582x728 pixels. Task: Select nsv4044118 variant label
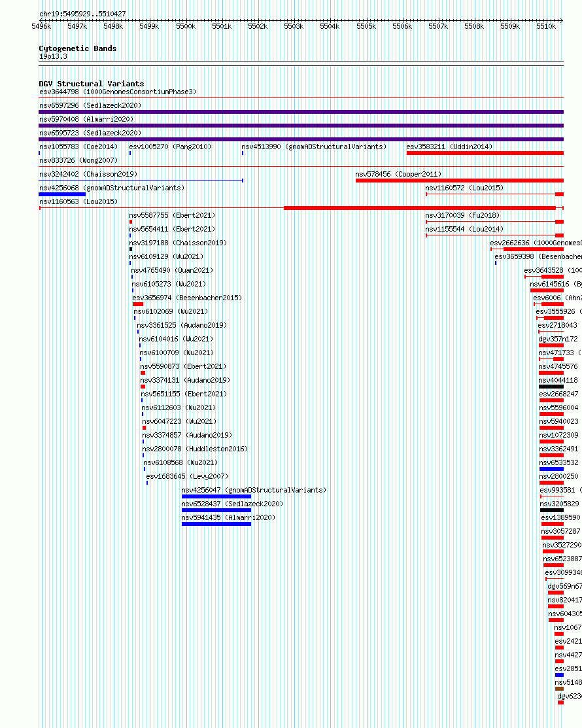558,380
